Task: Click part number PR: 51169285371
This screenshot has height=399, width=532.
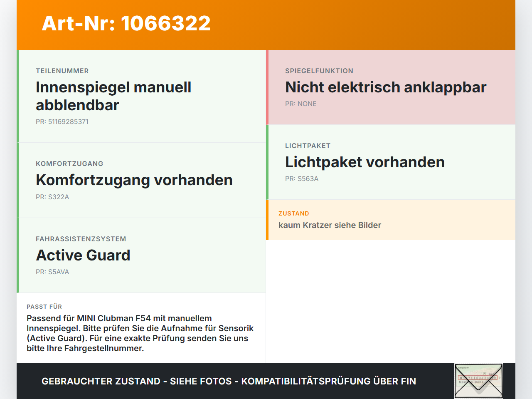Action: [x=62, y=122]
